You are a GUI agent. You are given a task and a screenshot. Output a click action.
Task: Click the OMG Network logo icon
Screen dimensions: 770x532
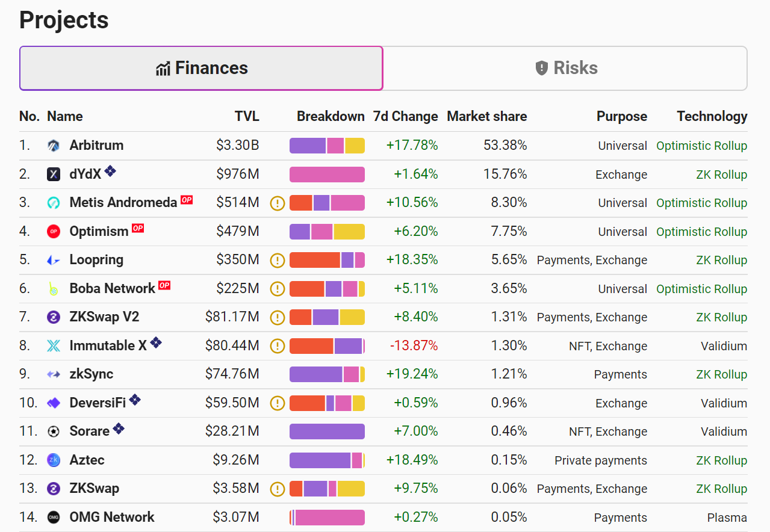pyautogui.click(x=54, y=517)
